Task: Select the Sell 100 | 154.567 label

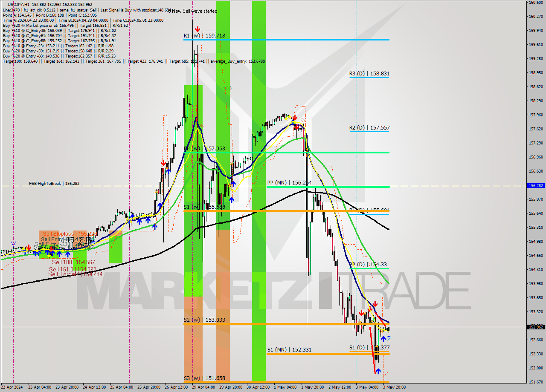Action: (x=73, y=262)
